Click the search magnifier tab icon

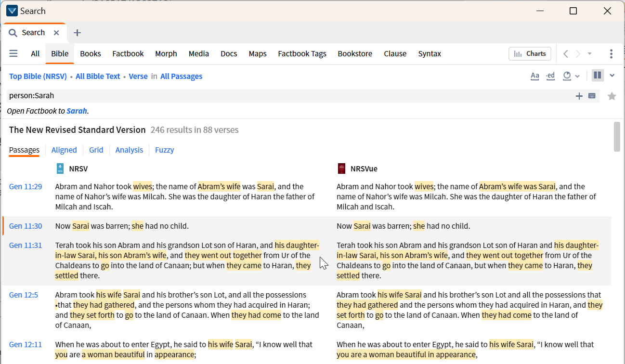tap(13, 33)
